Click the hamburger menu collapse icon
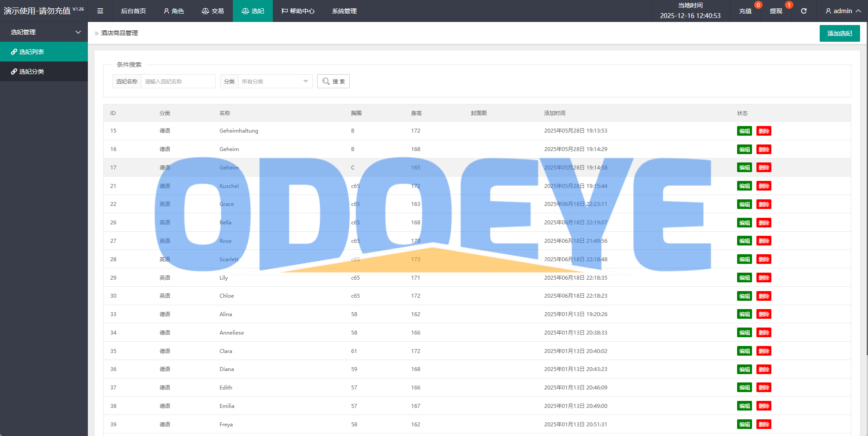This screenshot has width=868, height=436. tap(100, 11)
